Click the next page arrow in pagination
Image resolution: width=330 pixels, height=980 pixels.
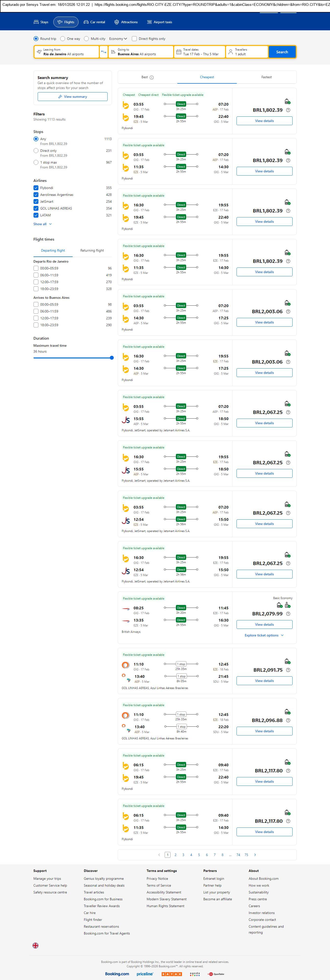pos(255,855)
